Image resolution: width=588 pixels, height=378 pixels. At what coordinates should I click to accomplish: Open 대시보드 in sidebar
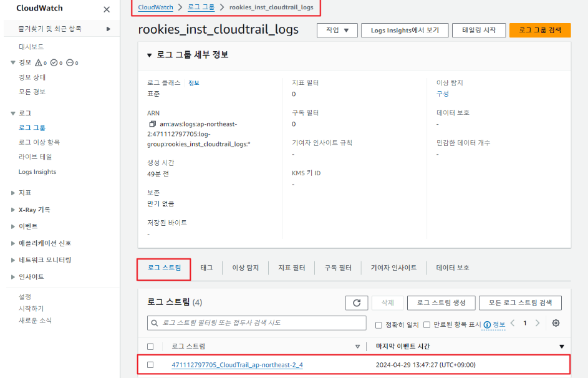coord(31,47)
